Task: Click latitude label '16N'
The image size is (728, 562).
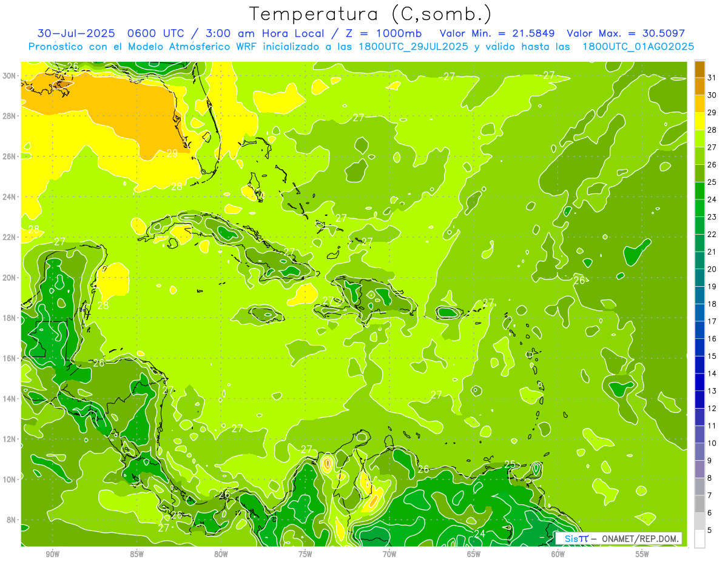Action: [x=10, y=358]
